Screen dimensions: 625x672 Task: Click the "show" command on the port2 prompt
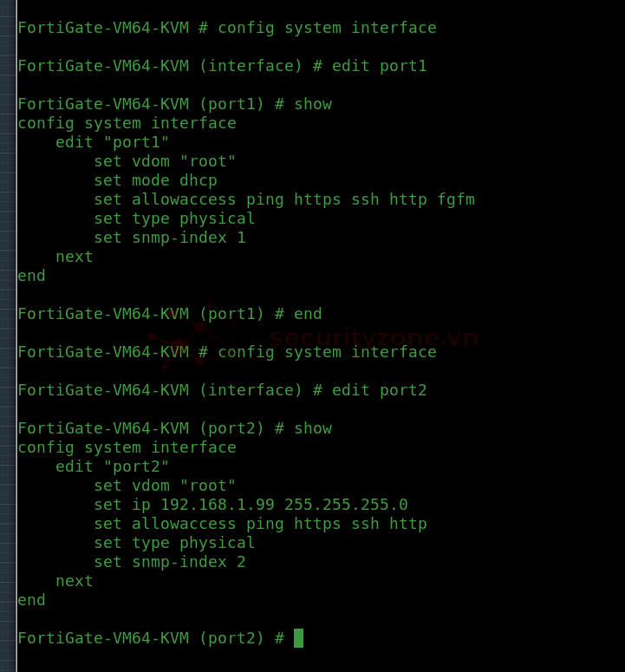pyautogui.click(x=313, y=428)
